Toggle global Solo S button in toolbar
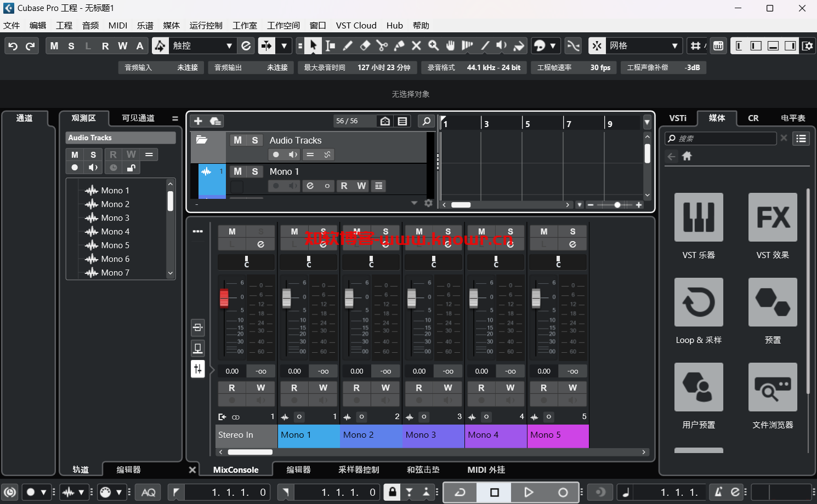This screenshot has width=817, height=504. click(x=71, y=46)
